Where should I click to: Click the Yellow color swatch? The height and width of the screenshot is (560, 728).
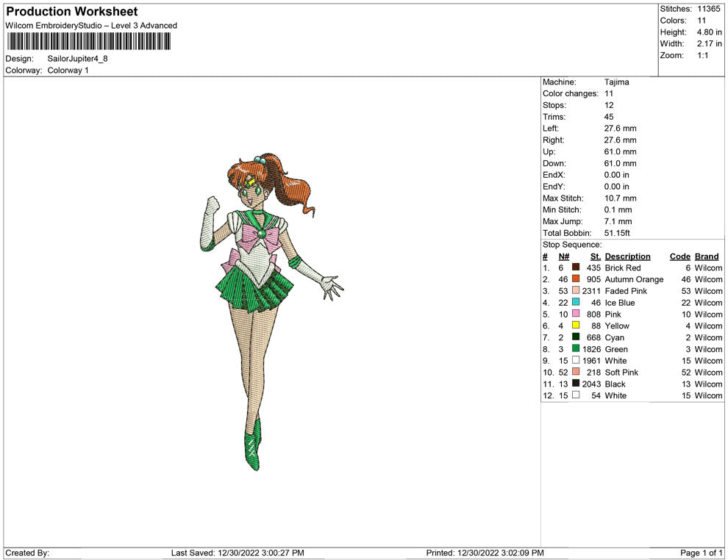(x=575, y=326)
